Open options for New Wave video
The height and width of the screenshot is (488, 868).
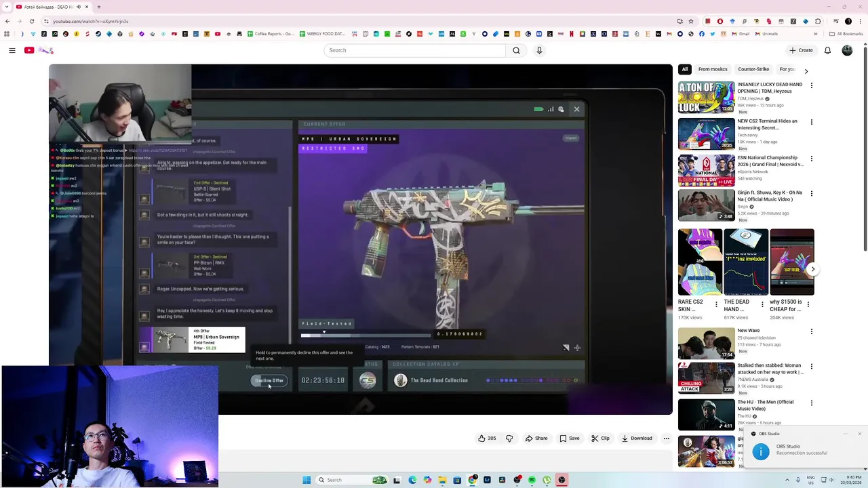[811, 331]
